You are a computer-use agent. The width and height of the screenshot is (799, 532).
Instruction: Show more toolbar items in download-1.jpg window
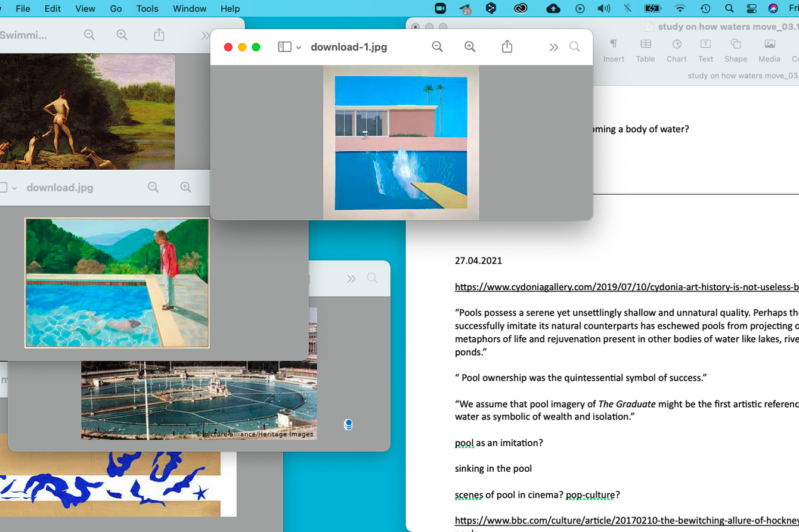coord(553,47)
